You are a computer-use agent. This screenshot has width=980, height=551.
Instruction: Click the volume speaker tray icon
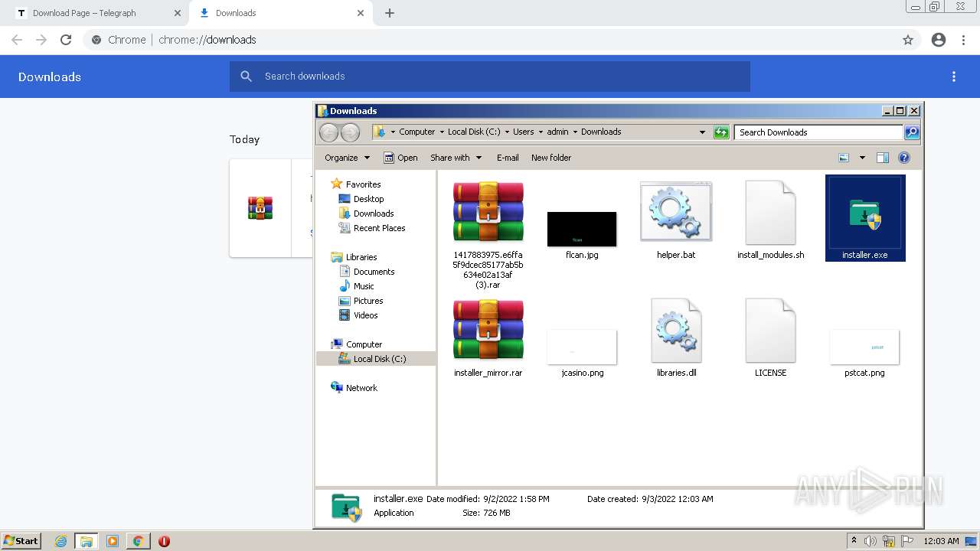click(x=870, y=541)
